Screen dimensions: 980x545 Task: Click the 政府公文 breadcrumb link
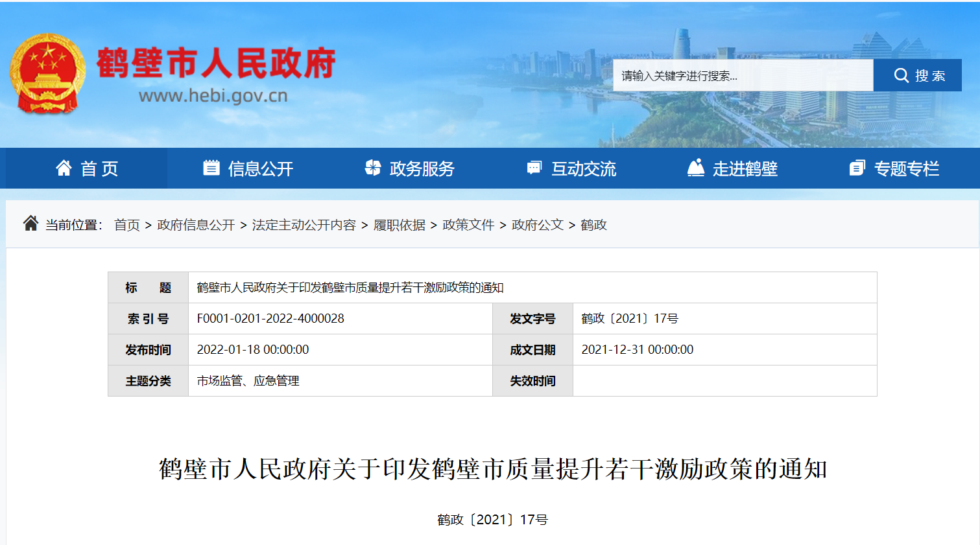pyautogui.click(x=537, y=225)
